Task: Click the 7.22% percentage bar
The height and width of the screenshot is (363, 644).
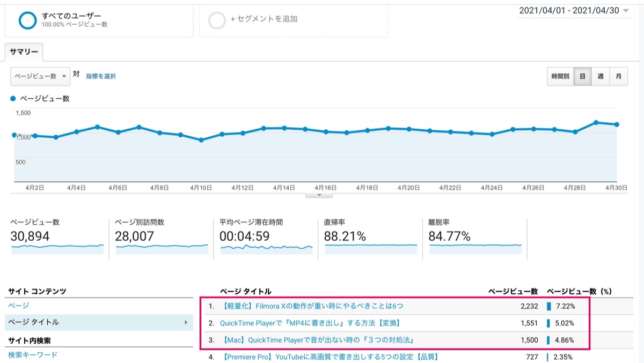Action: tap(549, 306)
